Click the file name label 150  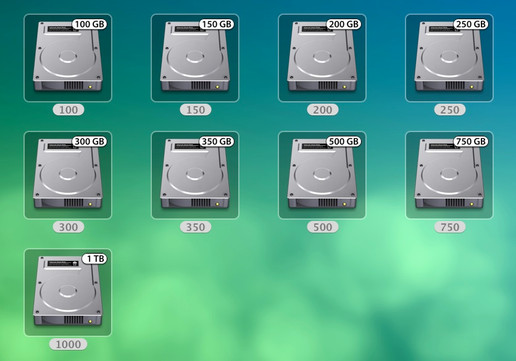(x=195, y=110)
